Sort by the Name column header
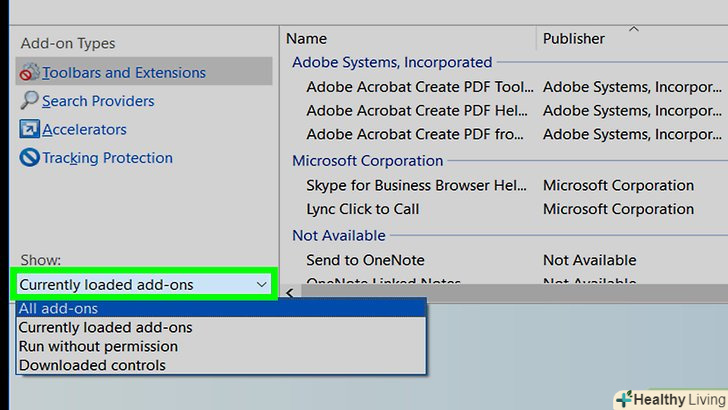Screen dimensions: 728x410 306,39
